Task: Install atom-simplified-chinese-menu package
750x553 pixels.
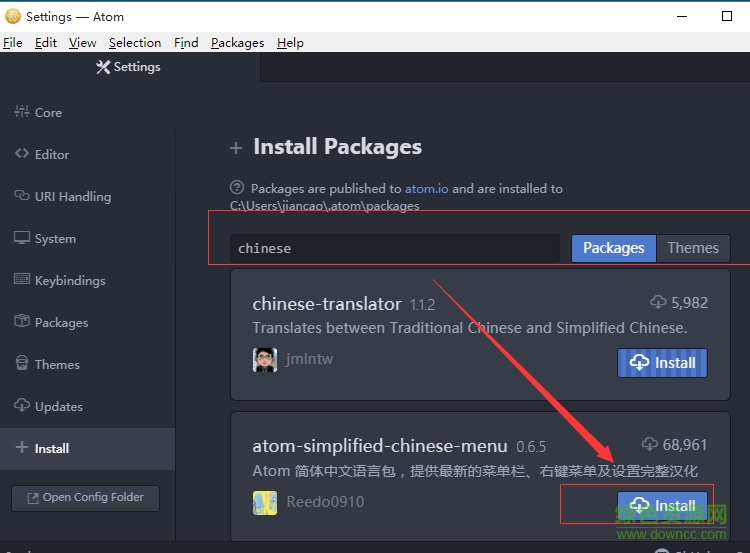Action: 662,506
